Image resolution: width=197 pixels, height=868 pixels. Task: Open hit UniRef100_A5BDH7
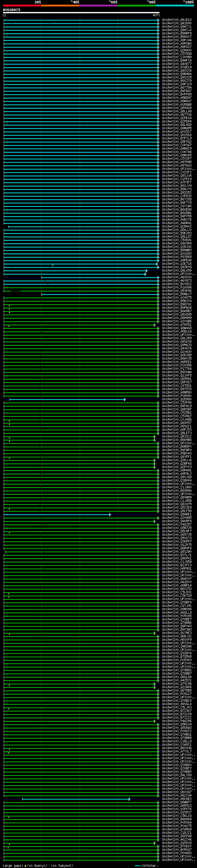tap(177, 98)
